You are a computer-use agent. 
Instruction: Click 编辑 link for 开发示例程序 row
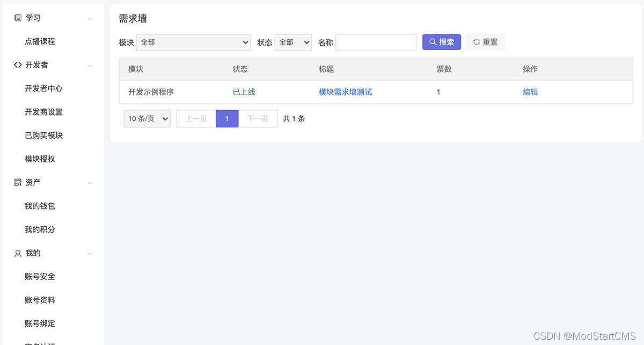(530, 92)
